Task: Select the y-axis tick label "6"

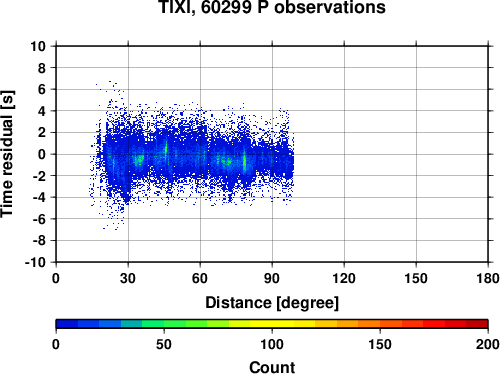Action: 42,90
